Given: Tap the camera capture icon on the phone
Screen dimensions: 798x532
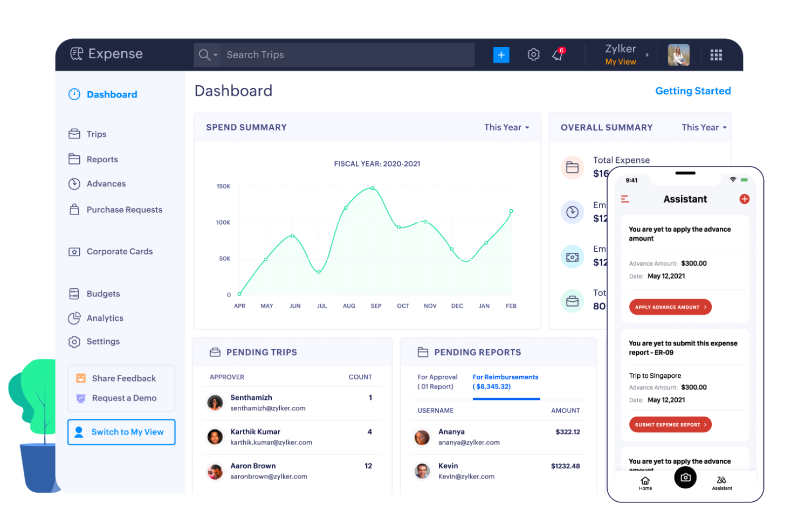Looking at the screenshot, I should point(685,478).
